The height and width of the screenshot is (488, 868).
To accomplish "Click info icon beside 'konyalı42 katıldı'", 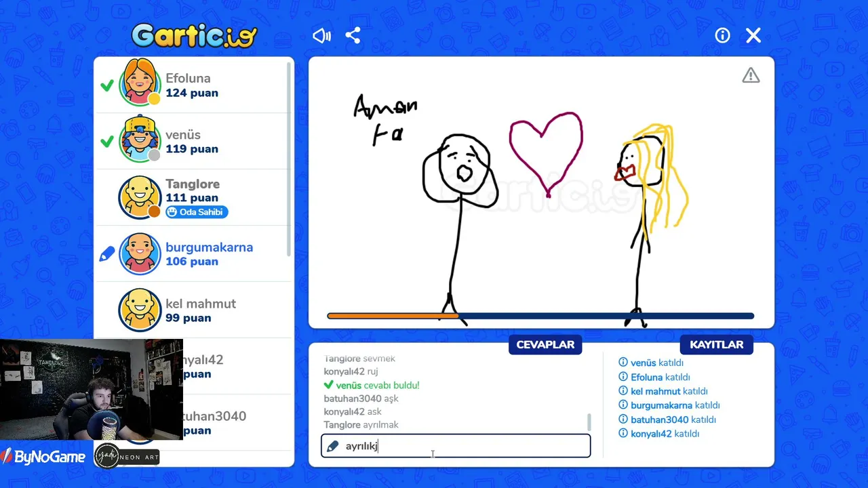I will click(623, 434).
